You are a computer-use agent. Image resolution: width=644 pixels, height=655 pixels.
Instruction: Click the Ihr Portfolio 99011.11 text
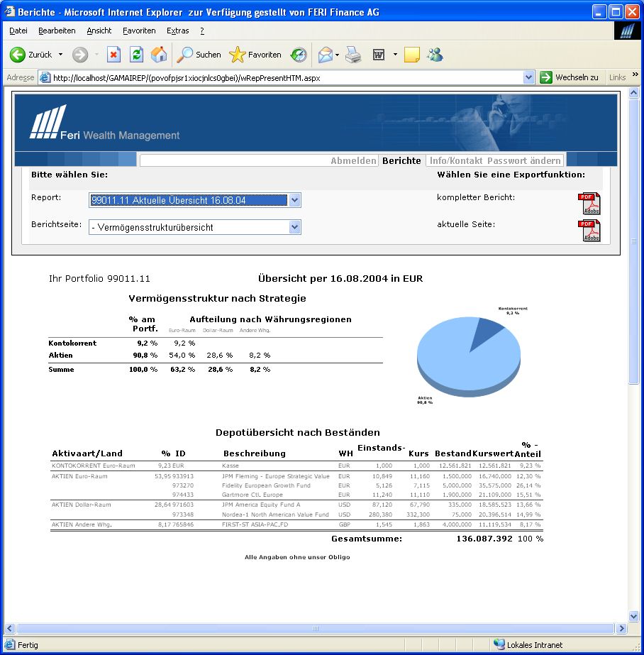(99, 279)
